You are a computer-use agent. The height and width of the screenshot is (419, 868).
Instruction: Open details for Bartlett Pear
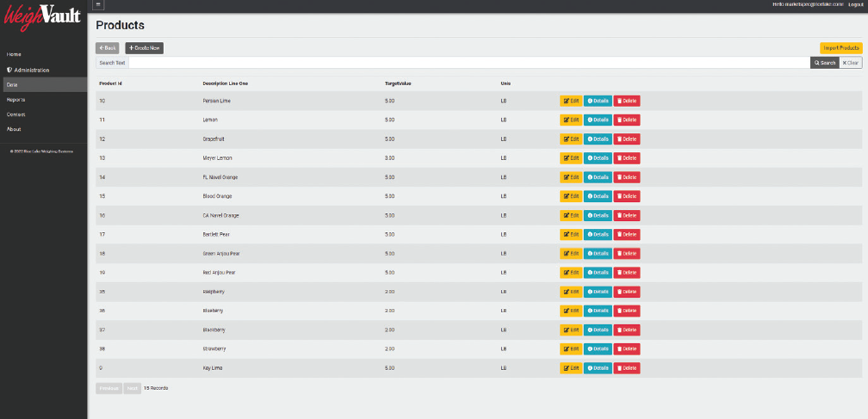[598, 234]
